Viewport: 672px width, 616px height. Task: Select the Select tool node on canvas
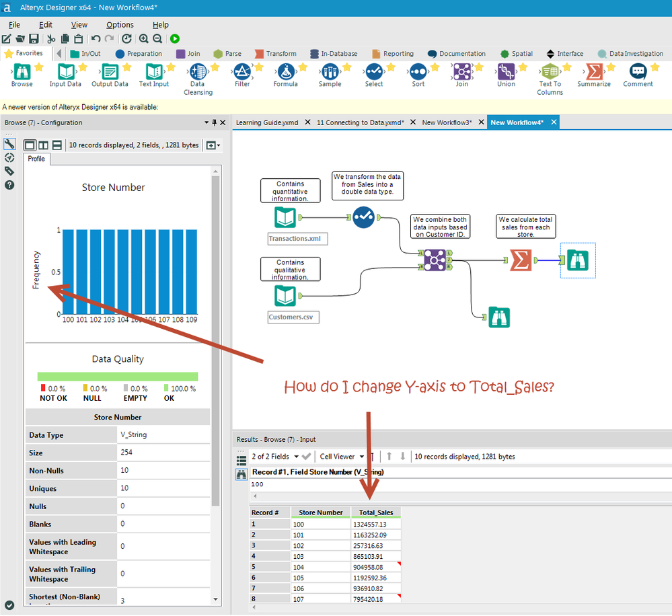tap(364, 218)
